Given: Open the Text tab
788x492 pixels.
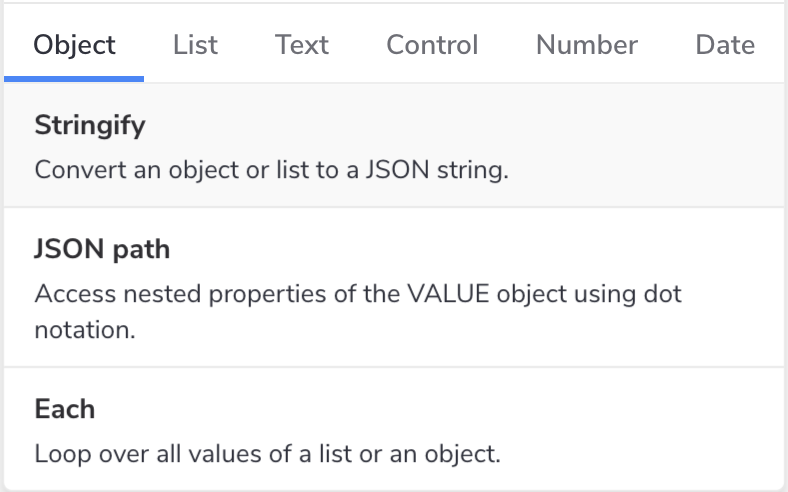Looking at the screenshot, I should (302, 45).
